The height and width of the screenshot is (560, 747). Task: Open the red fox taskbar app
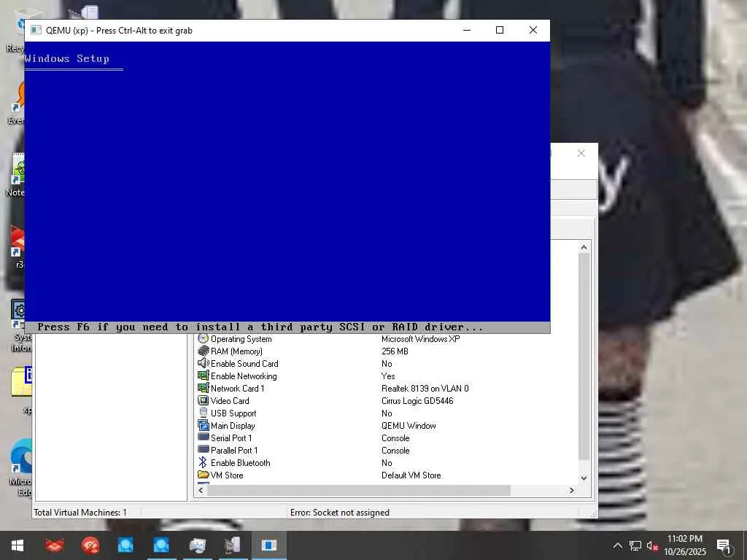(x=54, y=545)
